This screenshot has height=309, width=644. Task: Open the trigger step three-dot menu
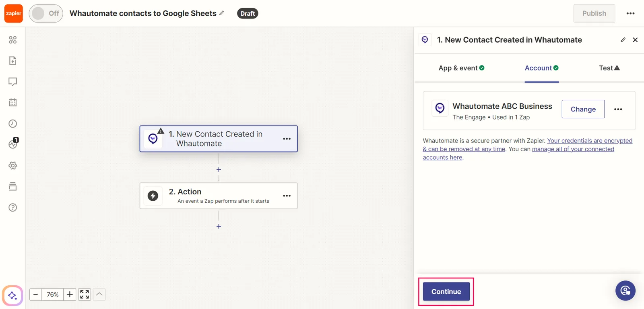click(x=287, y=139)
